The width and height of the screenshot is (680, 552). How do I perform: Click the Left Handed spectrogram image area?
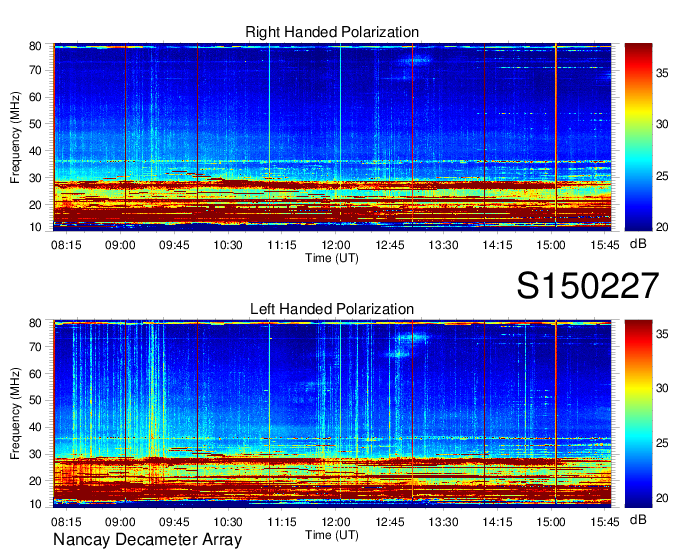[x=332, y=414]
